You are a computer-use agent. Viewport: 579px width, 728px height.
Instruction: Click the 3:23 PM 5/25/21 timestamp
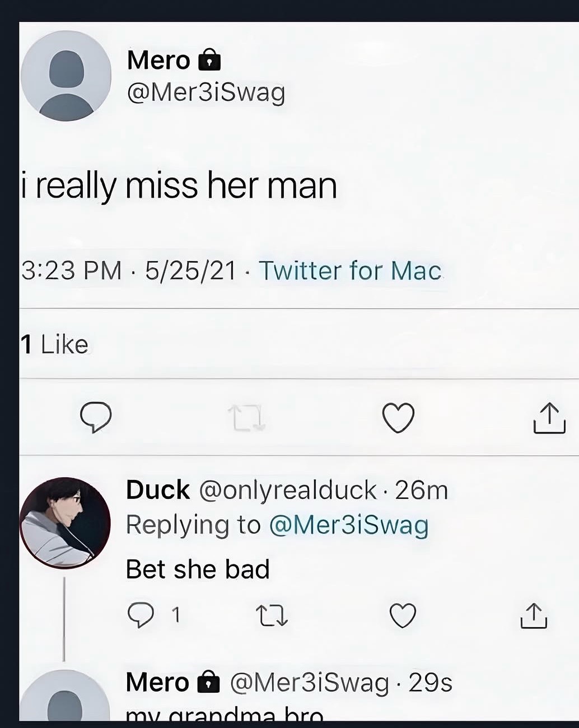pyautogui.click(x=128, y=271)
